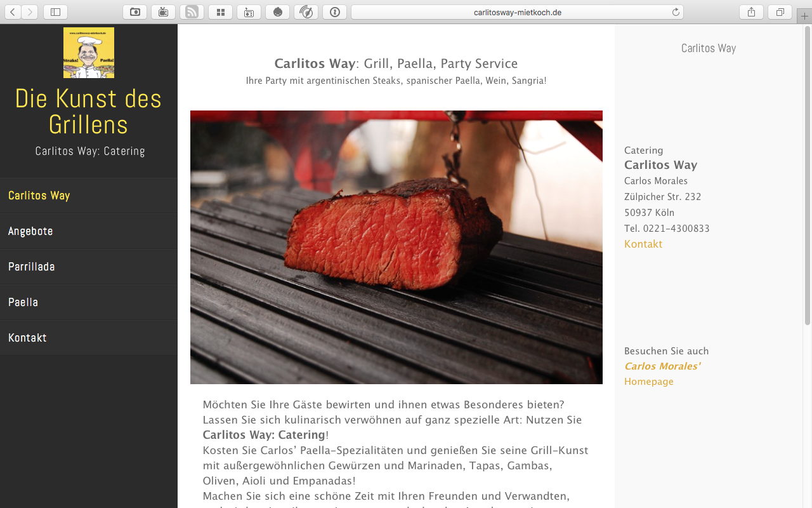Click the radio extension toolbar icon
Screen dimensions: 812x508
point(249,12)
